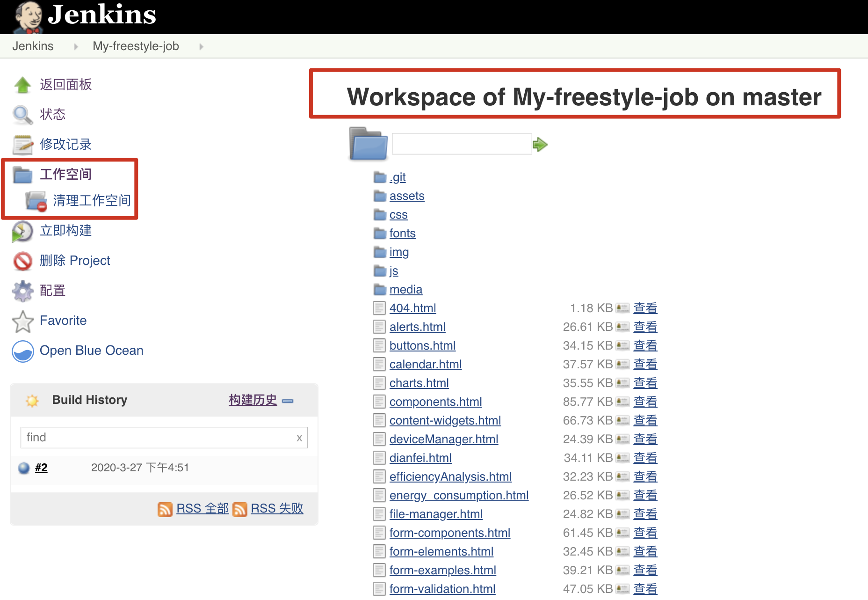
Task: Click the blue ball status of build #2
Action: tap(24, 468)
